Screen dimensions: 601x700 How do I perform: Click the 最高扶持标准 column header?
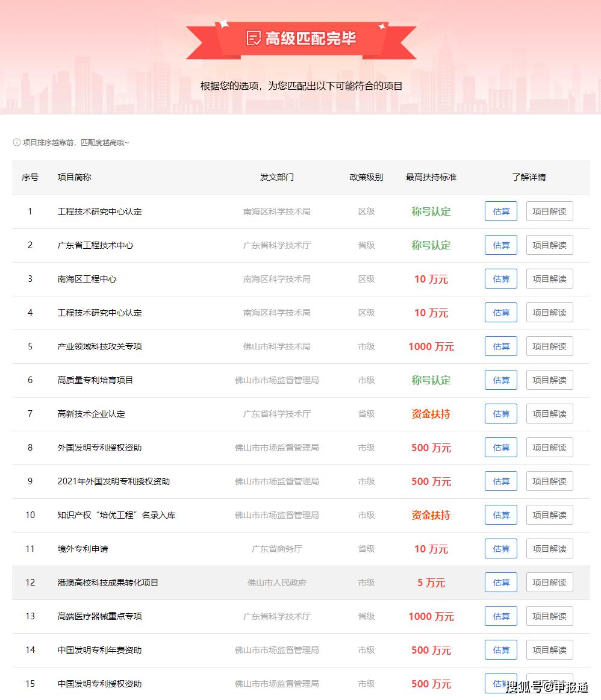coord(431,177)
